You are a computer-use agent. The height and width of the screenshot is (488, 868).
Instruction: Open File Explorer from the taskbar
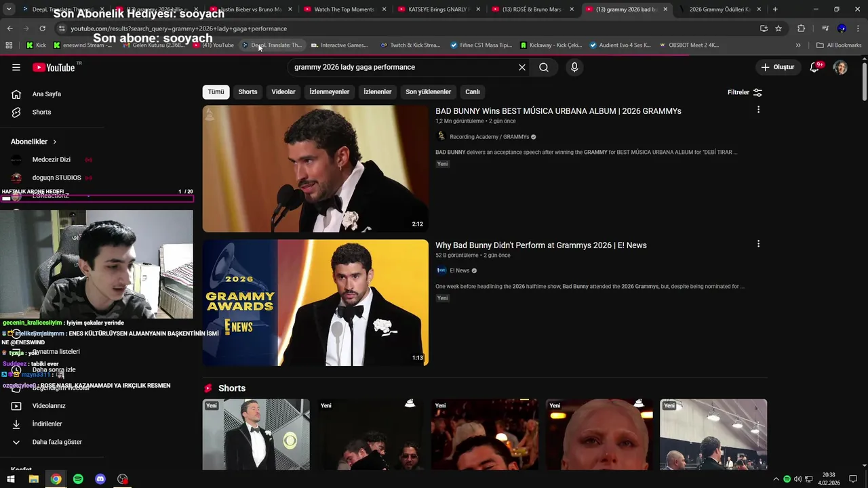33,479
